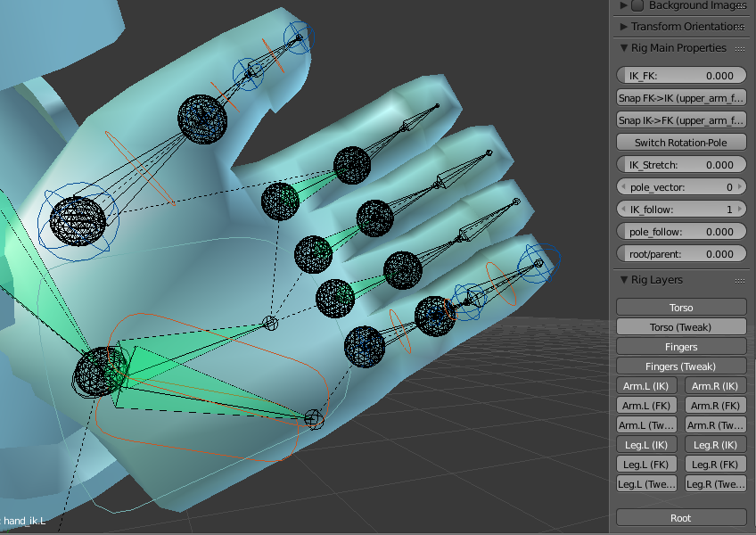This screenshot has height=535, width=756.
Task: Click Switch Rotation-Pole button
Action: tap(681, 143)
